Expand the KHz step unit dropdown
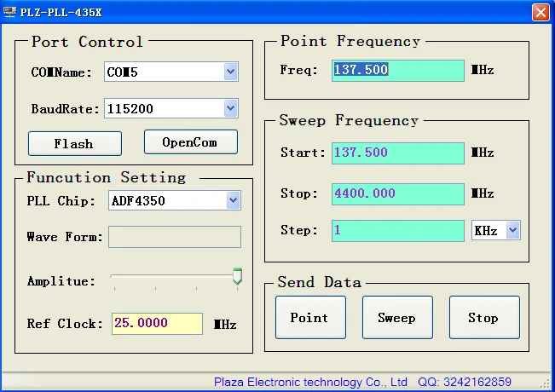 tap(512, 230)
